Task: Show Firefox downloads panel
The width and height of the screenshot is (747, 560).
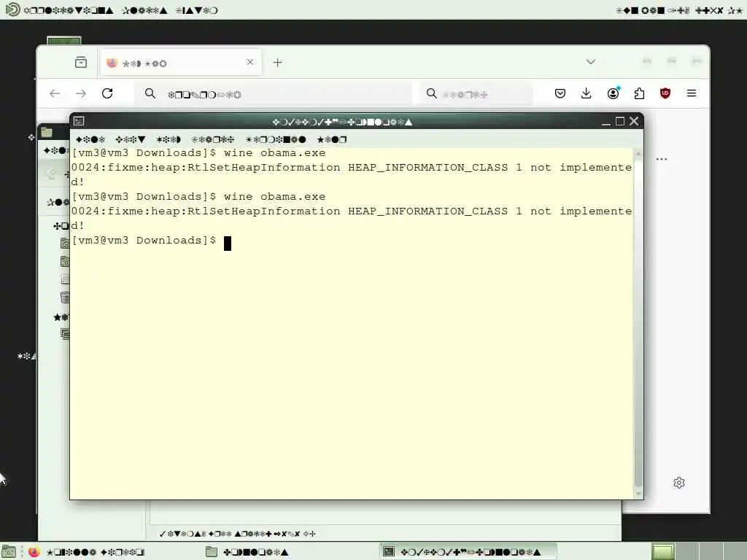Action: click(x=587, y=93)
